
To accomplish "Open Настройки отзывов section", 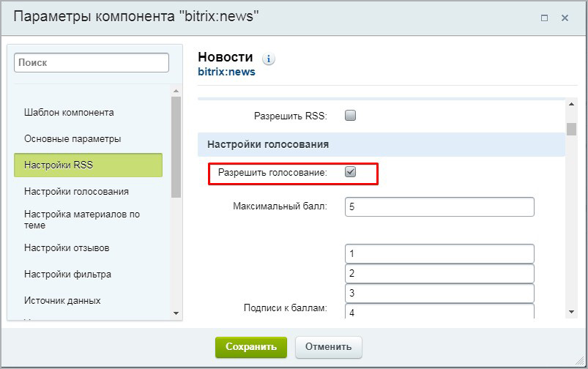I will coord(67,248).
